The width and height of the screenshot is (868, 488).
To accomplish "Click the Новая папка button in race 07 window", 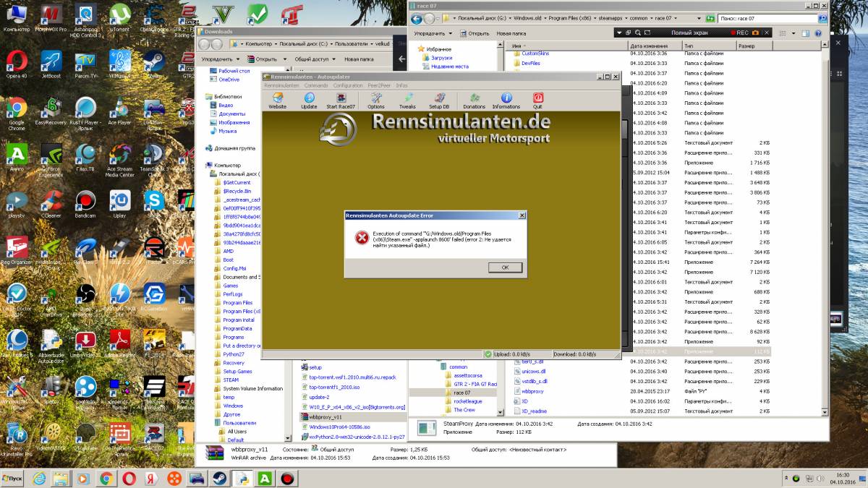I will click(x=511, y=33).
